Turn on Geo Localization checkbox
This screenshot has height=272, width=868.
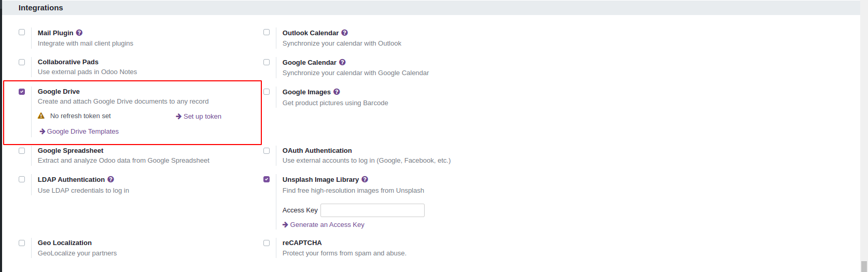click(22, 242)
